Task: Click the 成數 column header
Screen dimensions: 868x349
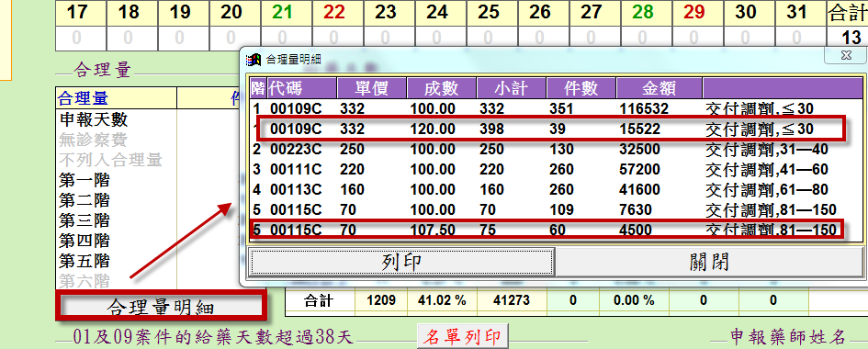Action: [x=441, y=88]
